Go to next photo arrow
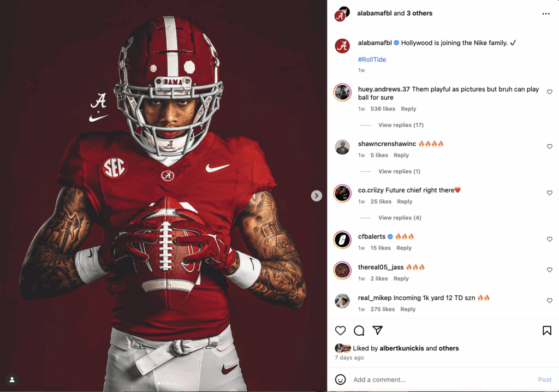The image size is (559, 392). coord(317,195)
